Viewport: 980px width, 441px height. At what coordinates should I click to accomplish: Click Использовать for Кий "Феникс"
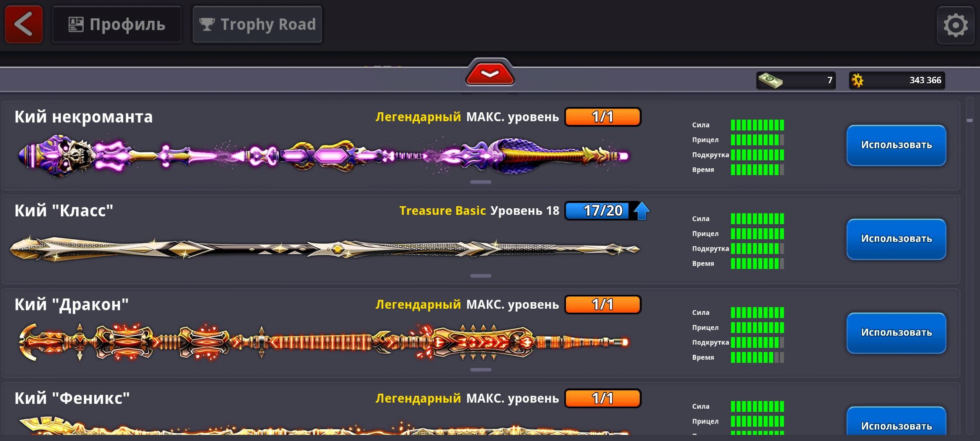(896, 422)
